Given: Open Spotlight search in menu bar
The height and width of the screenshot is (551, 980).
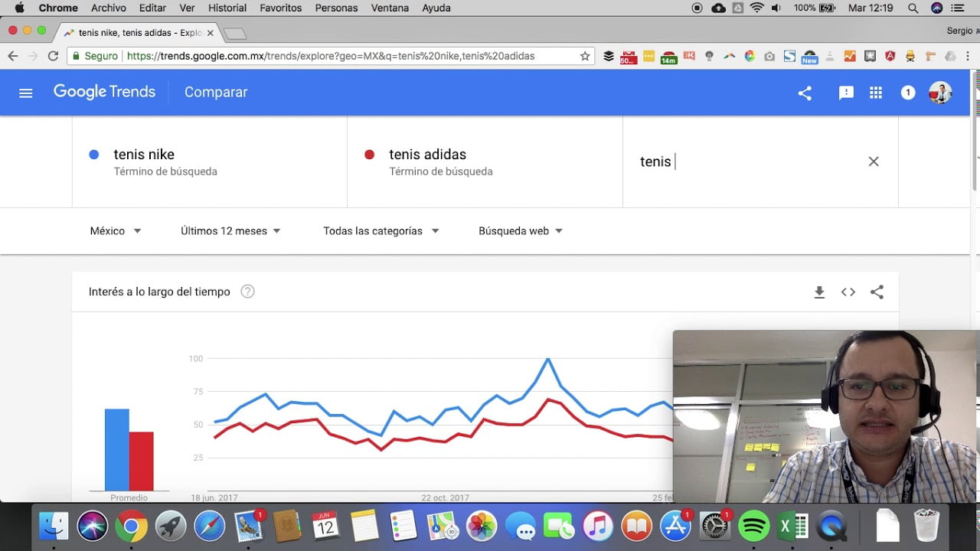Looking at the screenshot, I should 913,8.
